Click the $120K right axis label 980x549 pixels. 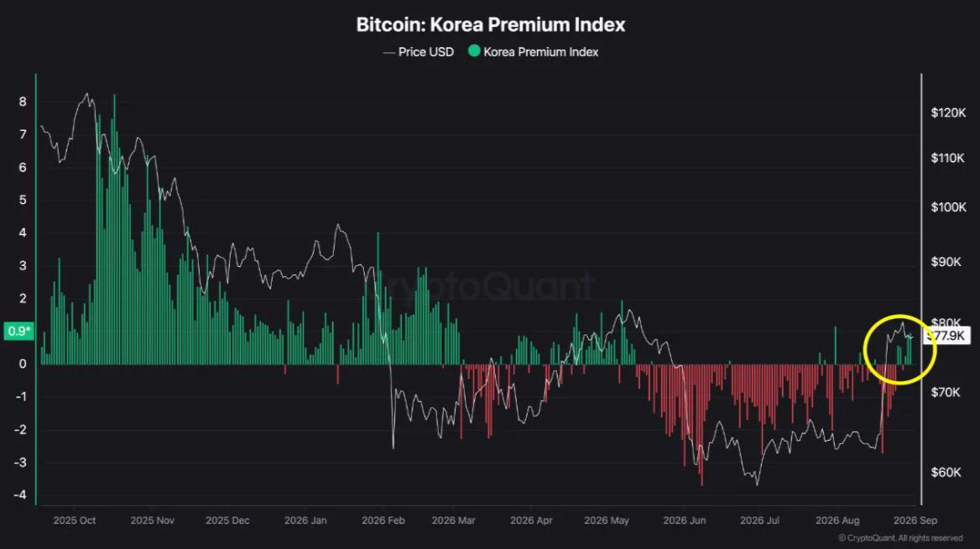tap(948, 112)
